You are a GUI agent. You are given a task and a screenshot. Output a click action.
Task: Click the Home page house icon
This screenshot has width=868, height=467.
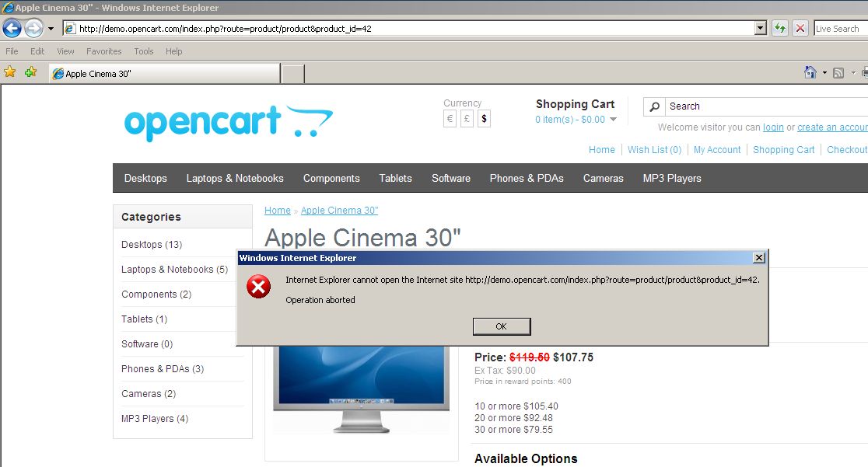tap(810, 72)
